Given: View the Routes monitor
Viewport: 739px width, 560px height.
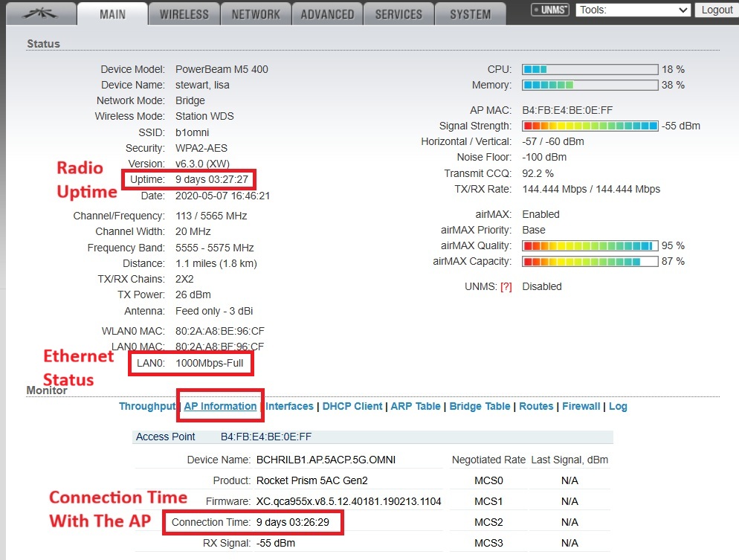Looking at the screenshot, I should (x=536, y=406).
